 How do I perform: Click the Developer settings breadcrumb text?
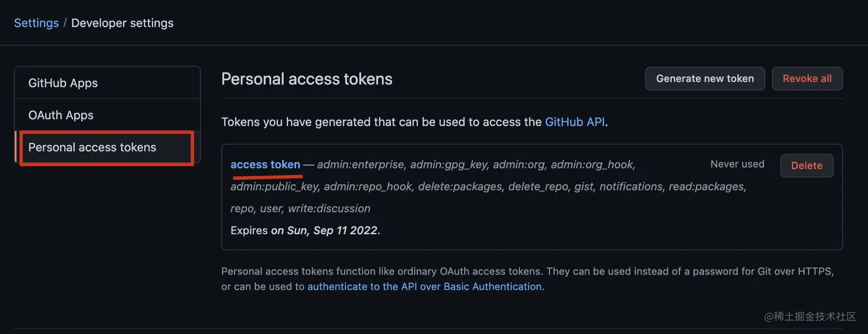[x=122, y=23]
